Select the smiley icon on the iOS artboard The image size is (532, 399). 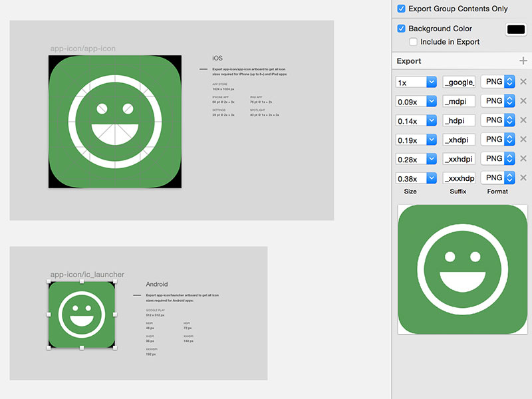tap(114, 122)
